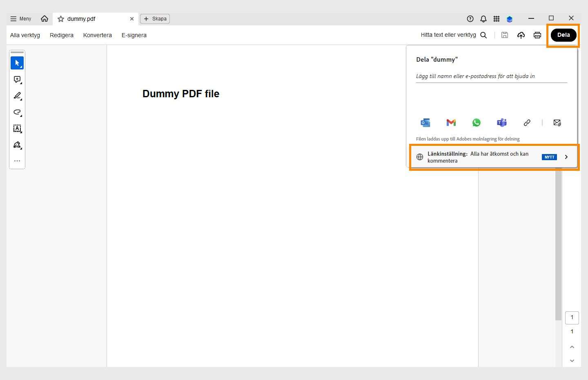Open the Konvertera menu
This screenshot has height=380, width=588.
pyautogui.click(x=98, y=35)
